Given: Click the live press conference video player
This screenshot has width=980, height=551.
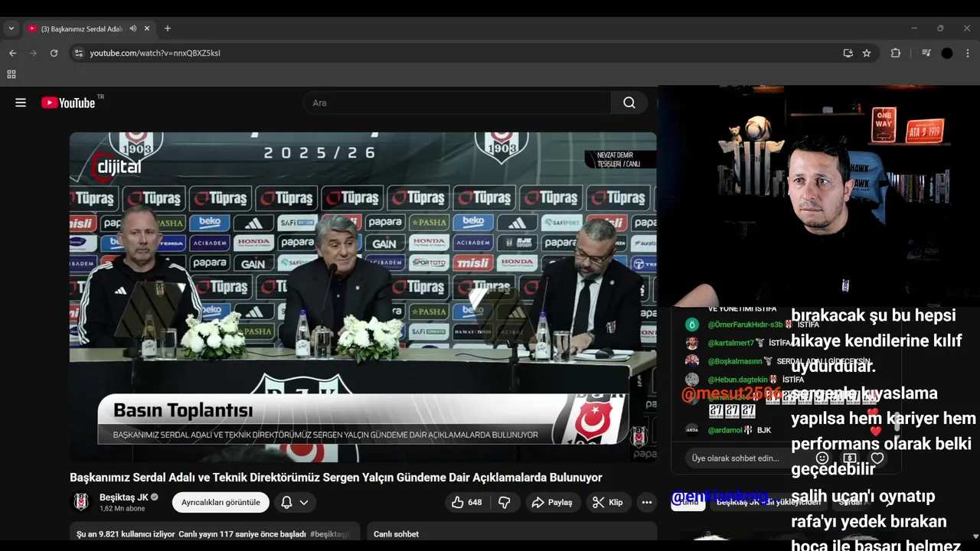Looking at the screenshot, I should point(363,297).
